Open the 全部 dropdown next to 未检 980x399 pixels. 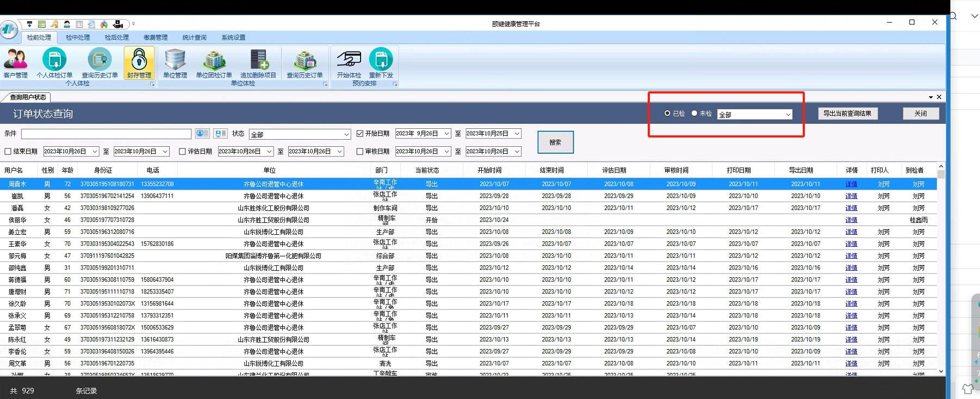[755, 114]
